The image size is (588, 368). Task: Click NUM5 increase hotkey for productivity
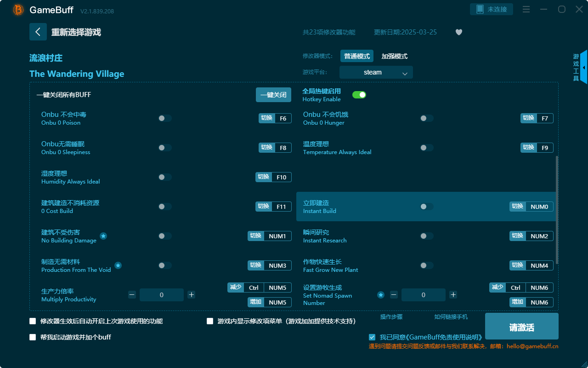[270, 302]
